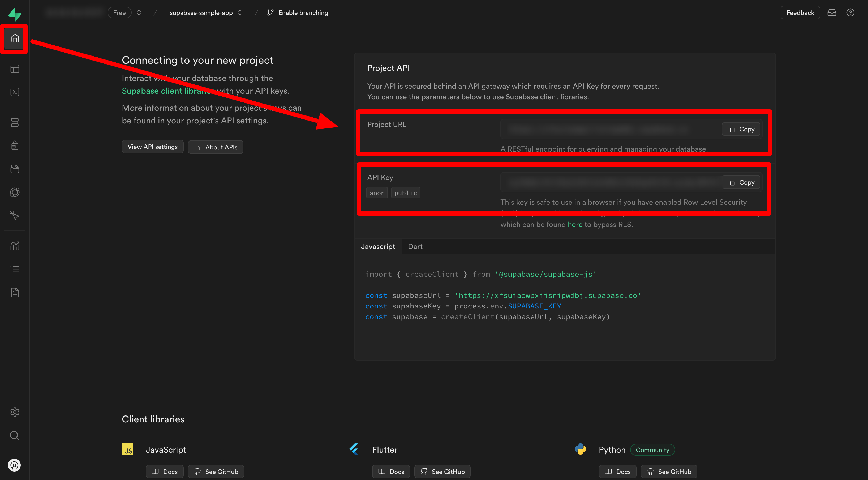
Task: Open the Realtime cursor icon
Action: (15, 215)
